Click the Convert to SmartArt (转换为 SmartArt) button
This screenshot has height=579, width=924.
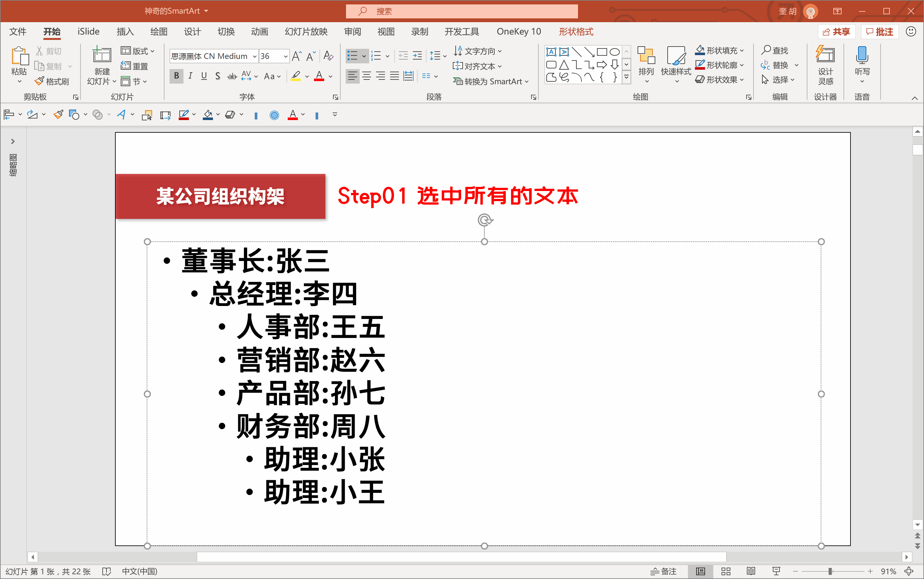(x=491, y=81)
